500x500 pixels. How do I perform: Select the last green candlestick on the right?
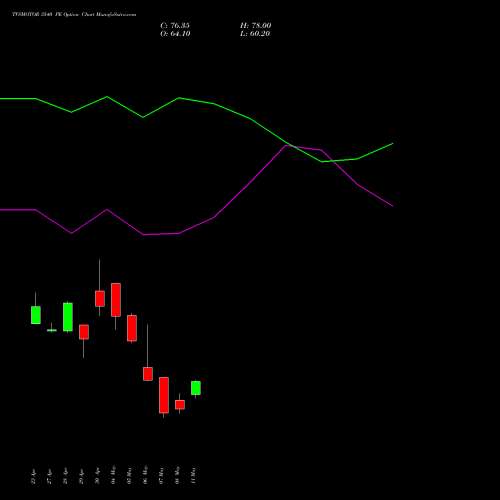pos(196,388)
